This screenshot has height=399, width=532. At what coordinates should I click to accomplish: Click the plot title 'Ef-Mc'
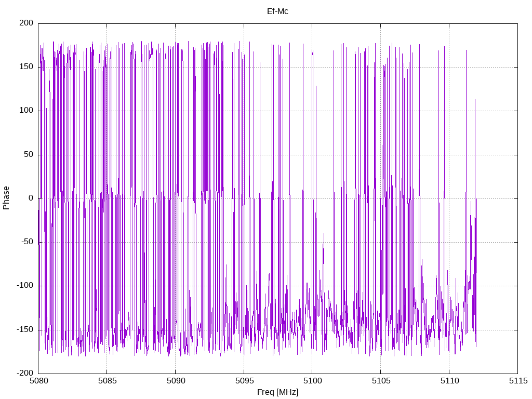pos(277,11)
